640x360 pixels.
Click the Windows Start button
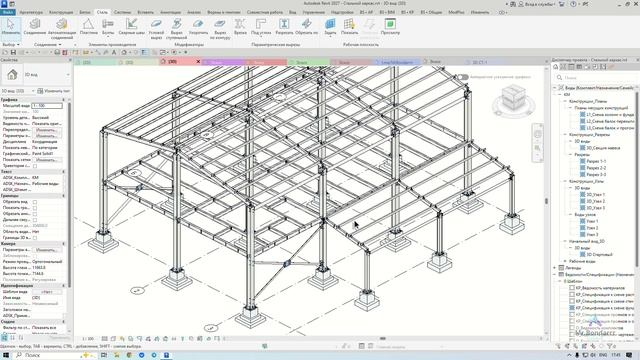(6, 355)
